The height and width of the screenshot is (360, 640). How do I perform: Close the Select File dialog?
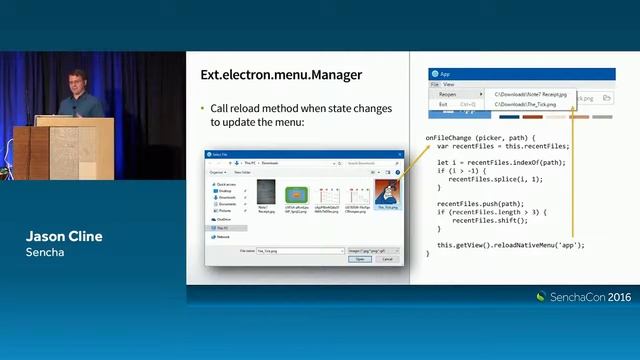400,154
